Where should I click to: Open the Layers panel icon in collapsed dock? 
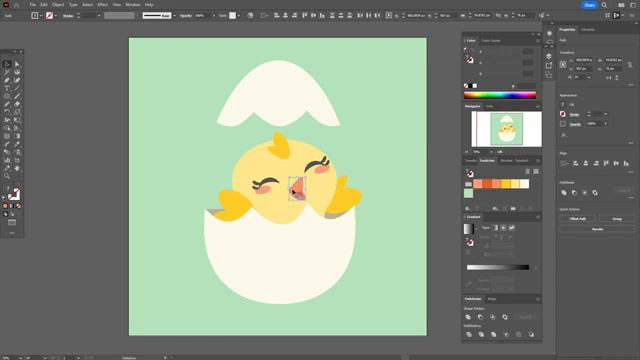tap(549, 56)
